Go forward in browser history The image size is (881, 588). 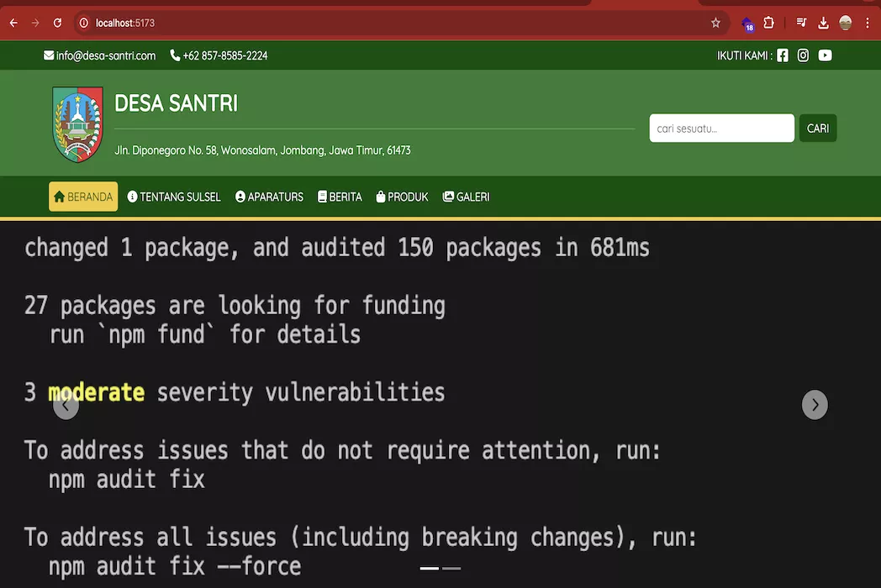35,23
